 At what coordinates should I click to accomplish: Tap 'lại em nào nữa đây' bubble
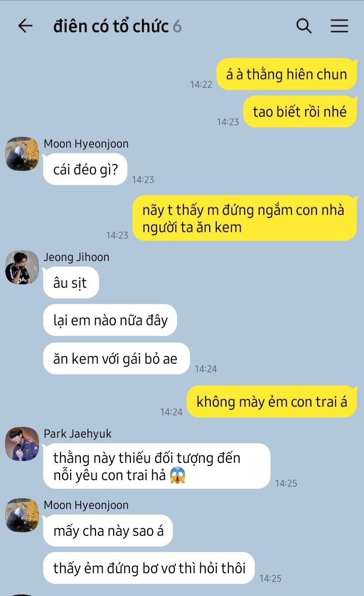point(110,320)
